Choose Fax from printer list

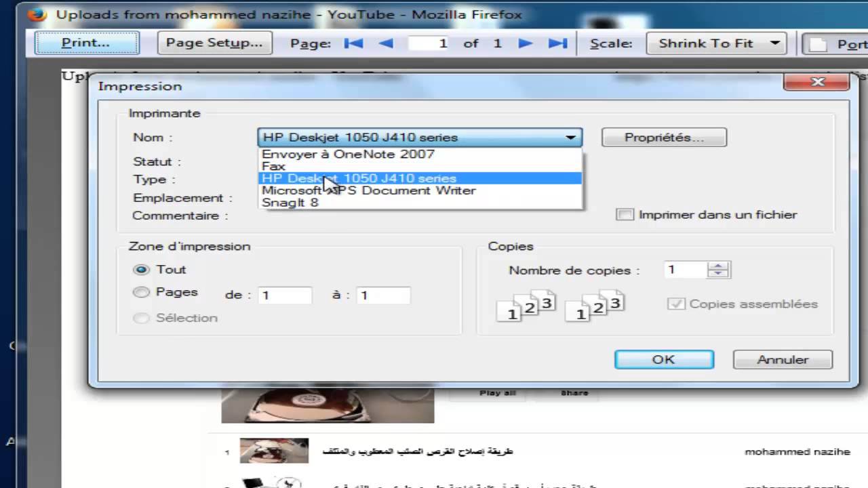(420, 166)
